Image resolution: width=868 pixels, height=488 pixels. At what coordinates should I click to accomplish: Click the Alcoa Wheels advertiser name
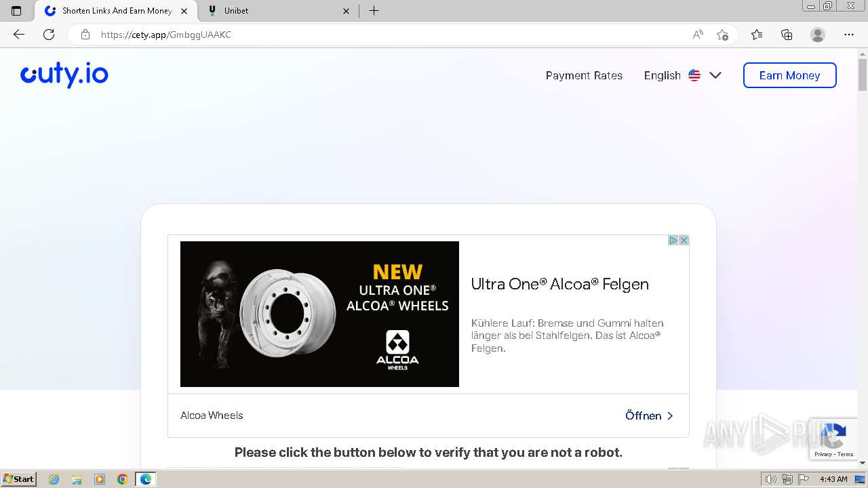tap(212, 415)
